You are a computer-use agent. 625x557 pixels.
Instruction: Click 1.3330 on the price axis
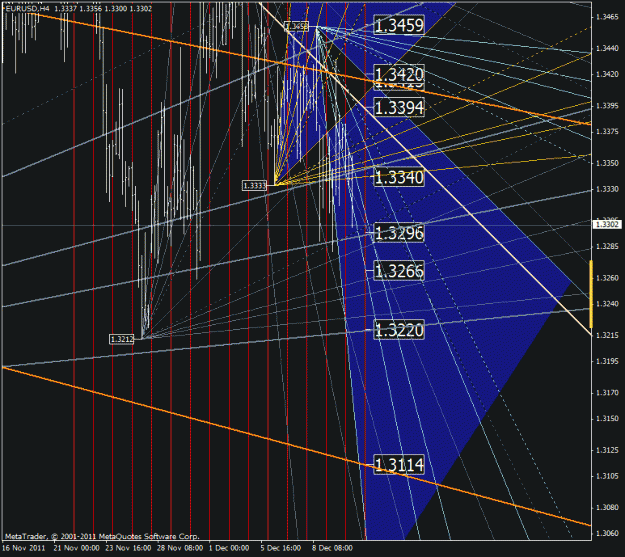tap(607, 189)
